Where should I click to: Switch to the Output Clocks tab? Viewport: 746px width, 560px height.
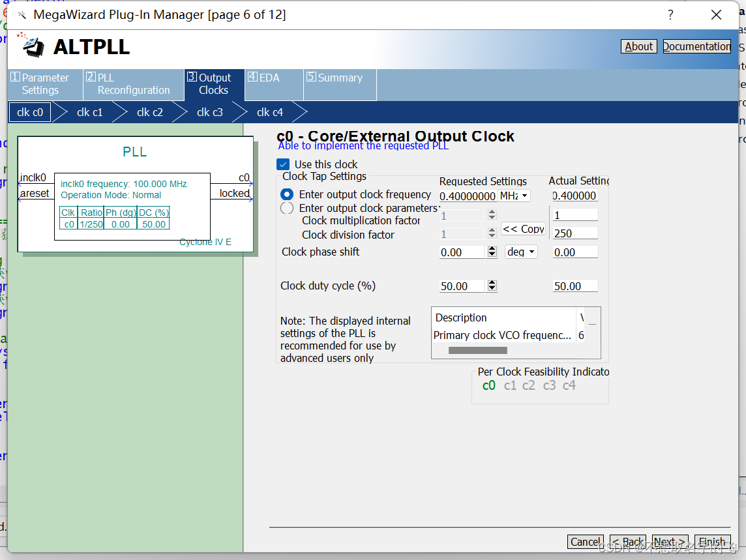(x=214, y=84)
